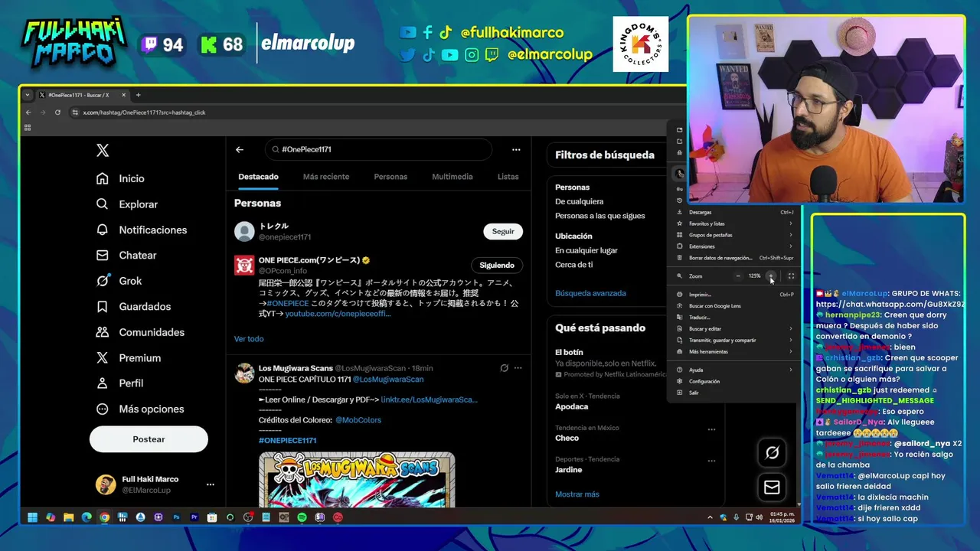The height and width of the screenshot is (551, 980).
Task: Click Siguiendo button for ONE PIECE.com
Action: [x=497, y=266]
